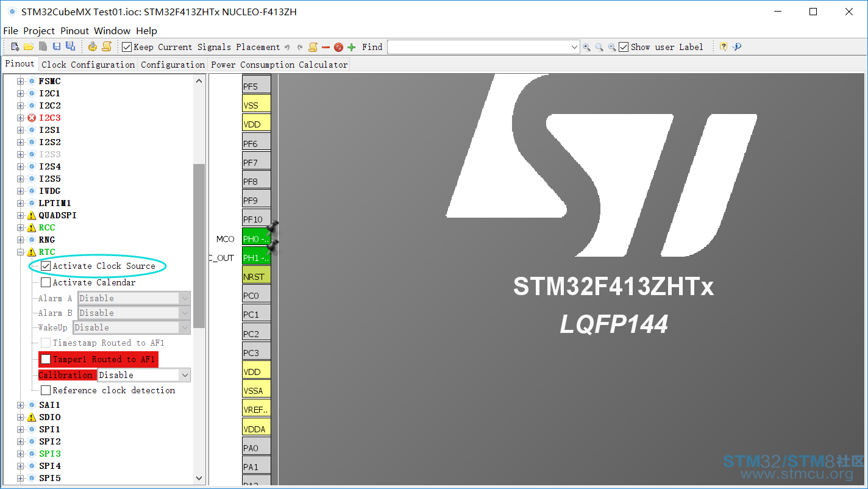Click the gear Generate Code icon
The height and width of the screenshot is (489, 868).
(x=93, y=47)
